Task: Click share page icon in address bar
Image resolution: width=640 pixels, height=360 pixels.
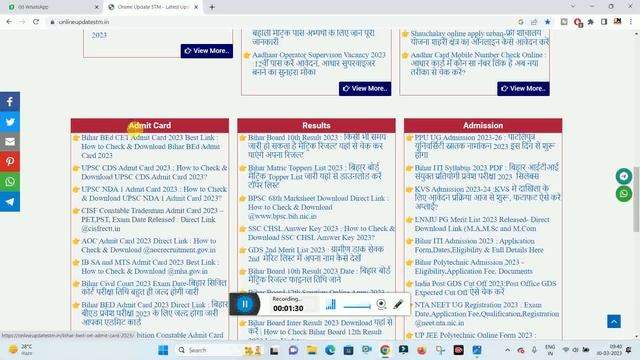Action: click(534, 22)
